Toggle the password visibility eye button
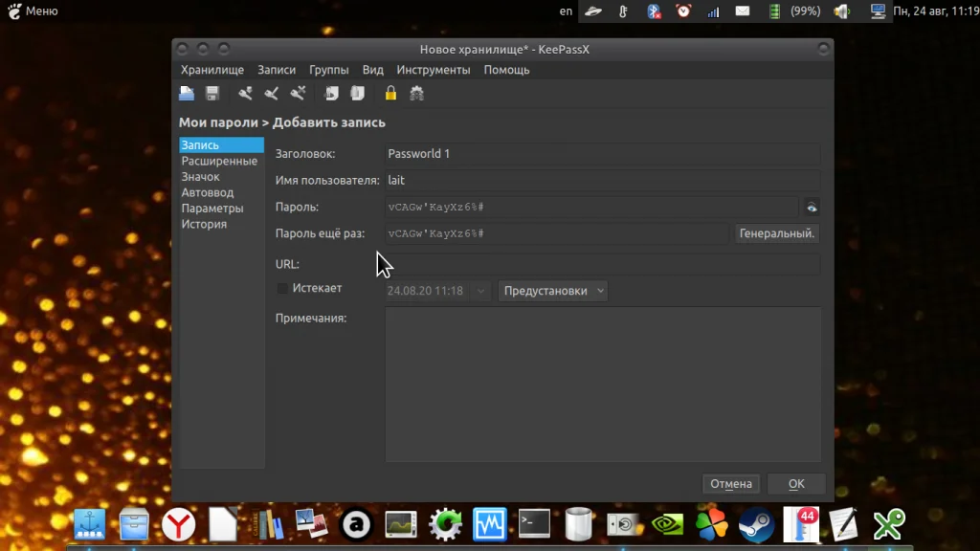Image resolution: width=980 pixels, height=551 pixels. coord(812,207)
